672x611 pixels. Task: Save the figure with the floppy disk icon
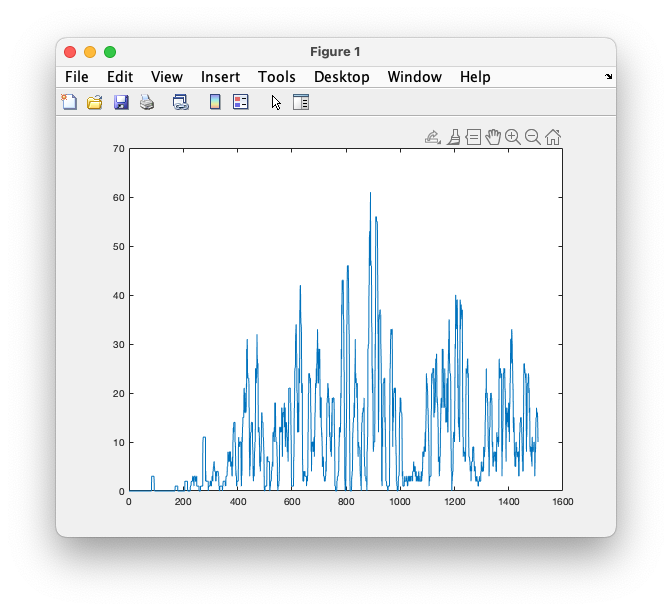(121, 102)
